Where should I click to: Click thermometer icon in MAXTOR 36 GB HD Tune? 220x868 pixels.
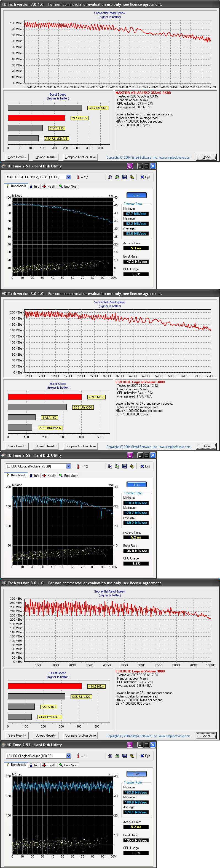[x=78, y=177]
